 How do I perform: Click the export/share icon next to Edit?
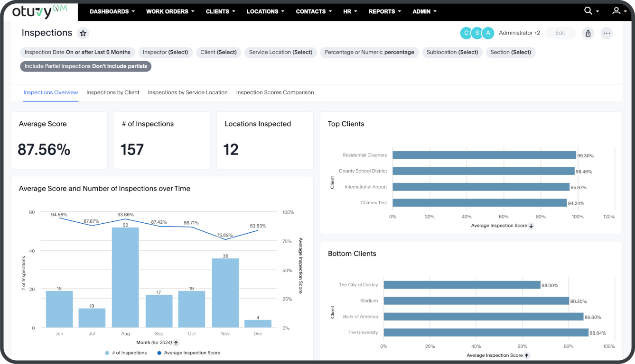click(588, 33)
